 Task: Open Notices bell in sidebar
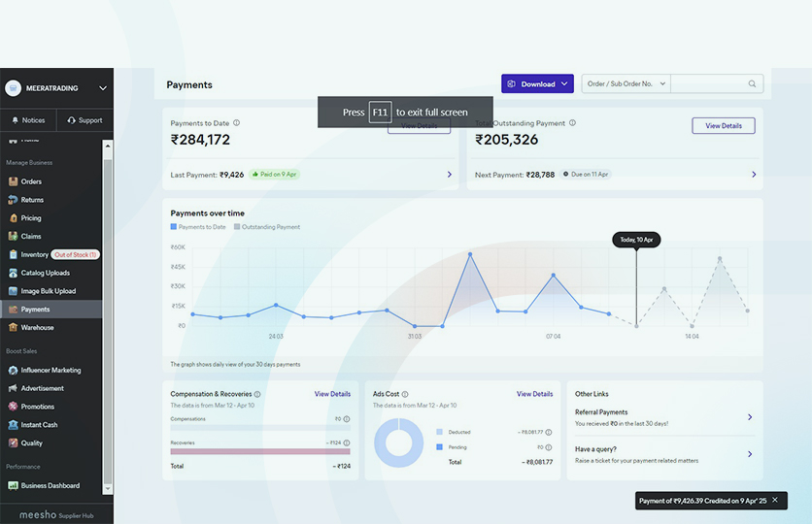[28, 120]
